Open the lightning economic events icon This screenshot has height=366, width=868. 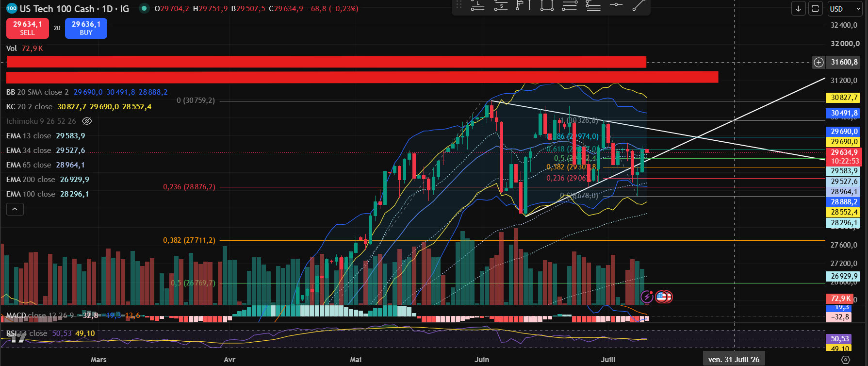point(647,297)
